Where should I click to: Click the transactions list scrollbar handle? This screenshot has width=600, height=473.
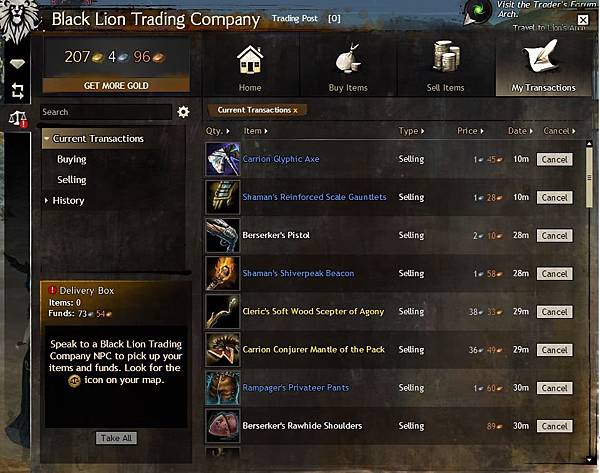click(x=589, y=177)
